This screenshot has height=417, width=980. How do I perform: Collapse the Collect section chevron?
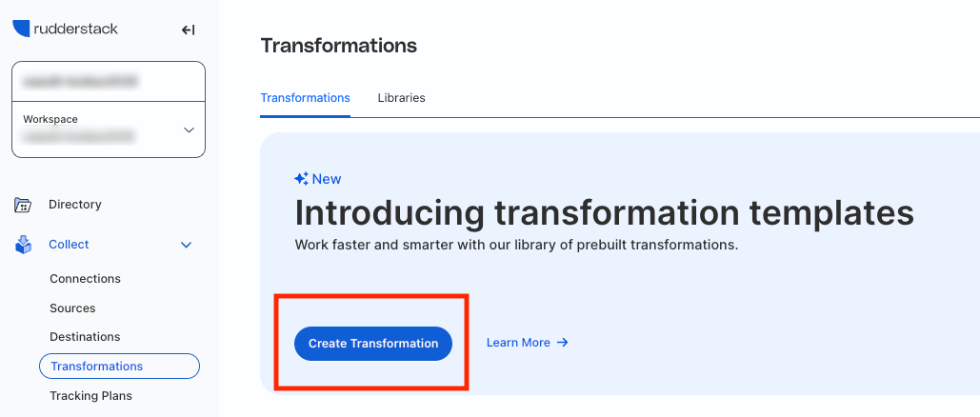coord(186,245)
